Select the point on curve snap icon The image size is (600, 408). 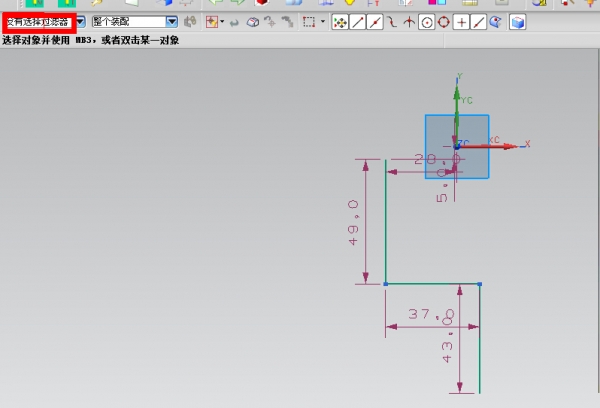[x=392, y=21]
